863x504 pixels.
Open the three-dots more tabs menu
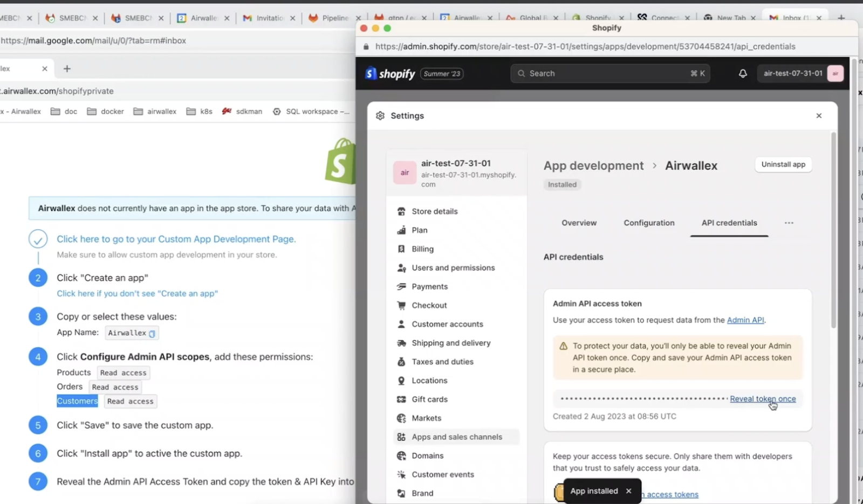pos(789,223)
